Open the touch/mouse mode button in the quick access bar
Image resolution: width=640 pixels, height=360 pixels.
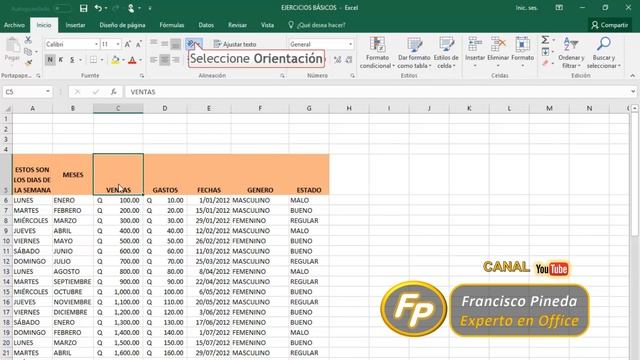coord(131,8)
